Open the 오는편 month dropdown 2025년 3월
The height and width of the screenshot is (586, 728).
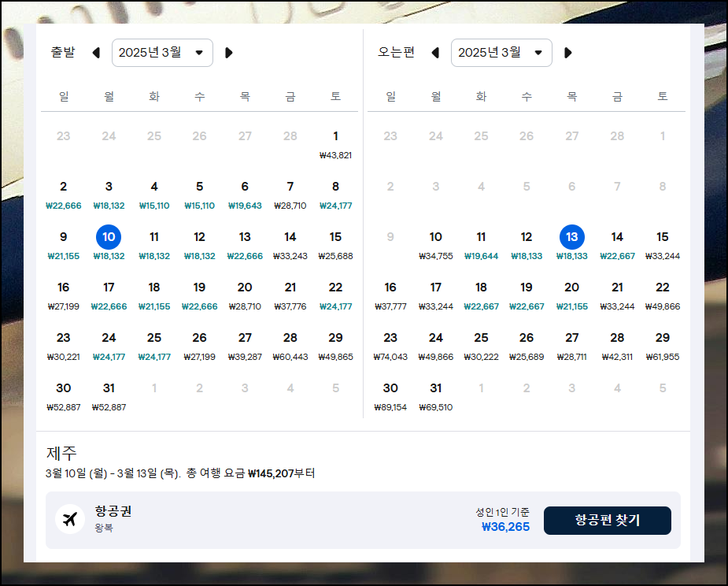[501, 53]
